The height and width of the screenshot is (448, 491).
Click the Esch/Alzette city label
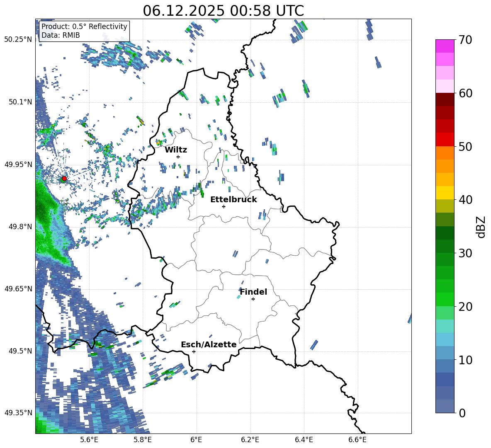[x=209, y=344]
